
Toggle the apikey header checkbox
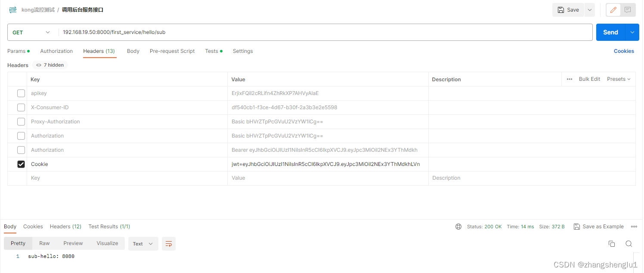[21, 93]
